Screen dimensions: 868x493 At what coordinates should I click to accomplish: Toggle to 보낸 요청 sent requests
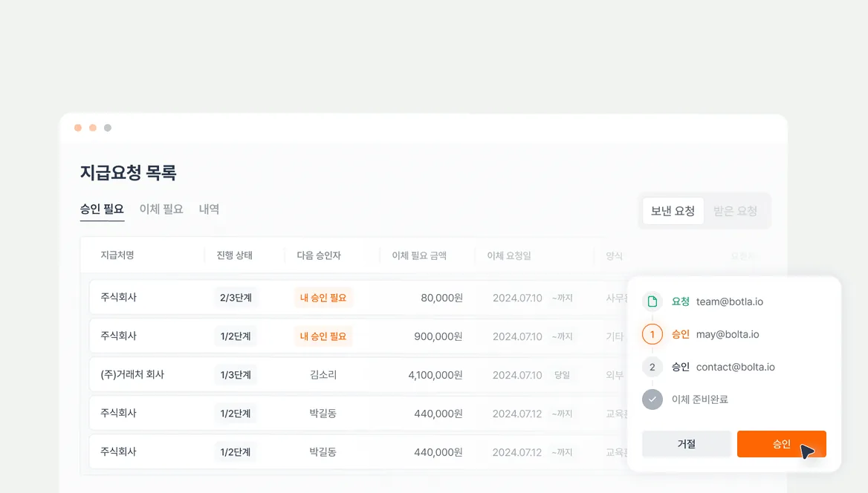pos(673,211)
